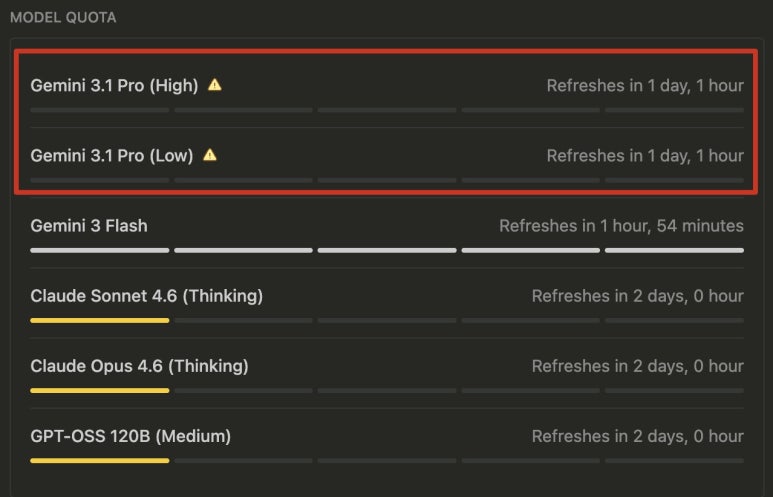Viewport: 773px width, 497px height.
Task: Click the warning icon beside Gemini 3.1 Pro (Low)
Action: pyautogui.click(x=210, y=155)
